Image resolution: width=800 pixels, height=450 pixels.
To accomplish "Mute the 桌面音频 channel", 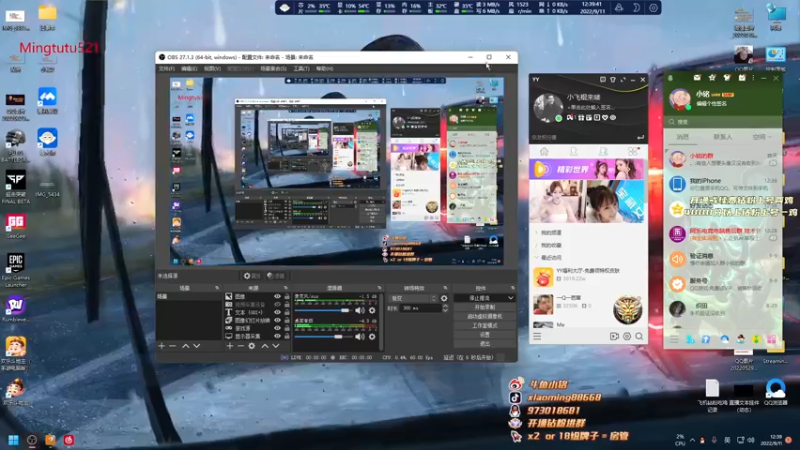I will [360, 336].
